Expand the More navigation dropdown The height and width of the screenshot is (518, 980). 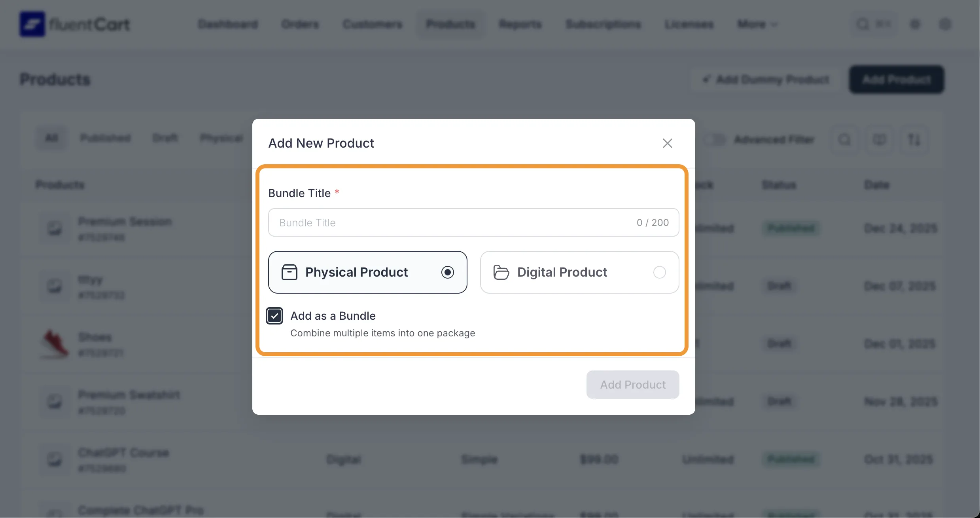click(x=757, y=24)
